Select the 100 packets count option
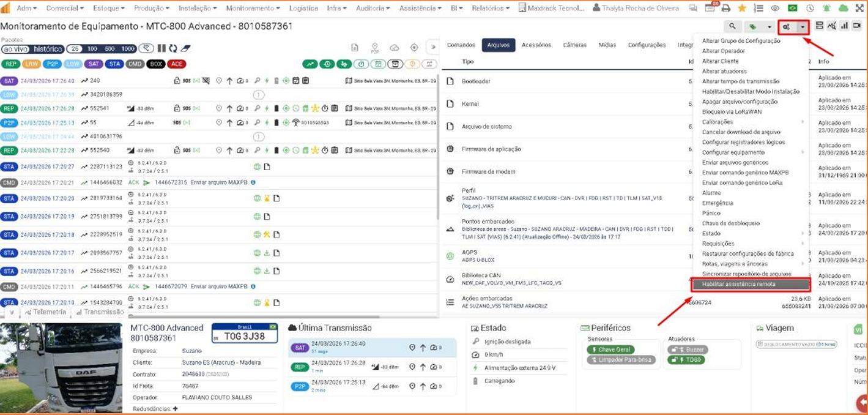This screenshot has height=415, width=868. coord(92,49)
